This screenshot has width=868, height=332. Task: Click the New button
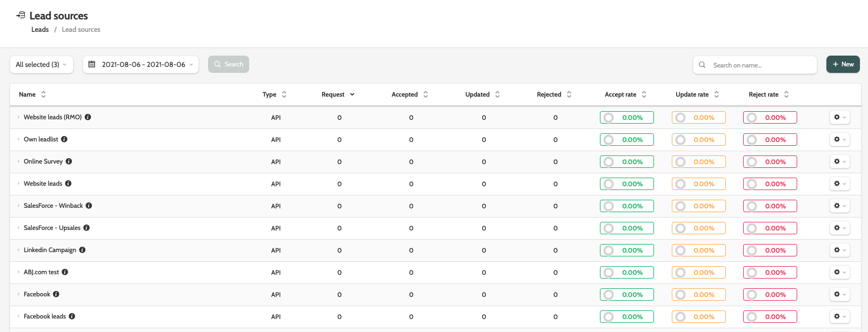[x=843, y=64]
